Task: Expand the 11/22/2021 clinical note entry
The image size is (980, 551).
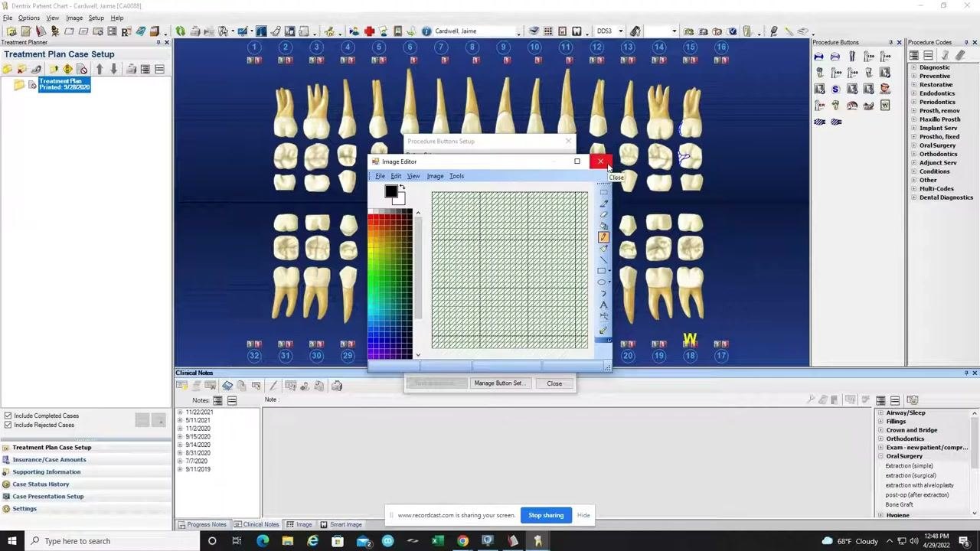Action: (180, 412)
